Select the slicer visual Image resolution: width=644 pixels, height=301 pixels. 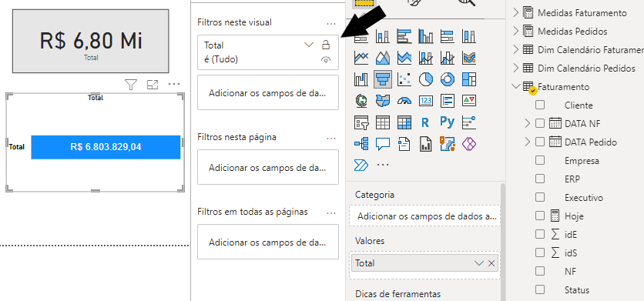click(x=361, y=122)
